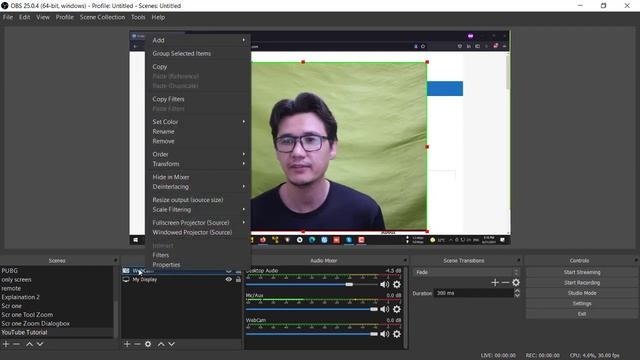Expand Deinterlacing submenu
Screen dimensions: 640x360
click(x=198, y=187)
